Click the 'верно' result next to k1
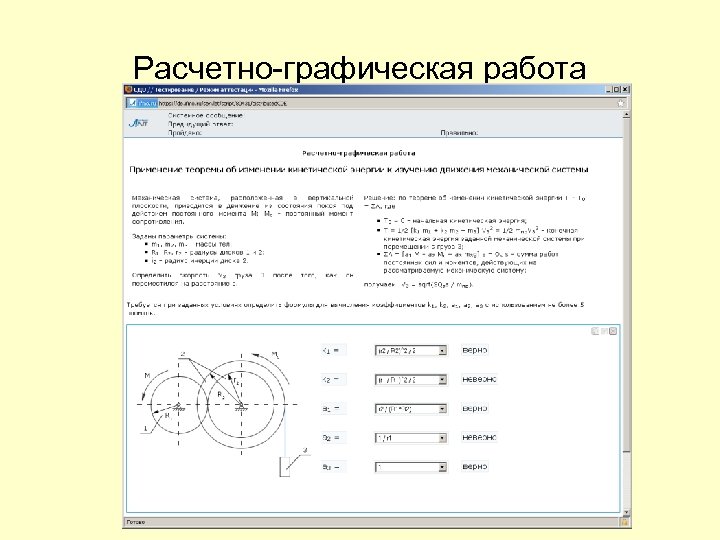 pos(474,350)
